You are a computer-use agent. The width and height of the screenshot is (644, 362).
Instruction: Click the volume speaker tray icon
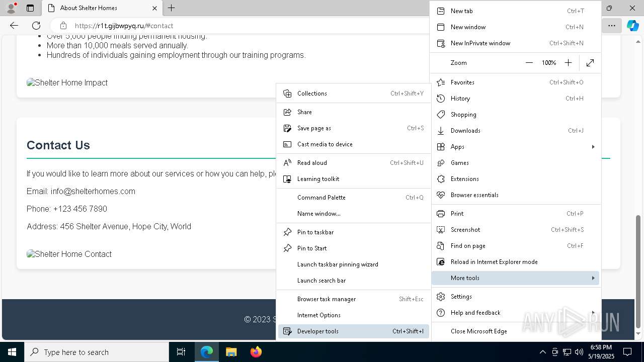[579, 352]
